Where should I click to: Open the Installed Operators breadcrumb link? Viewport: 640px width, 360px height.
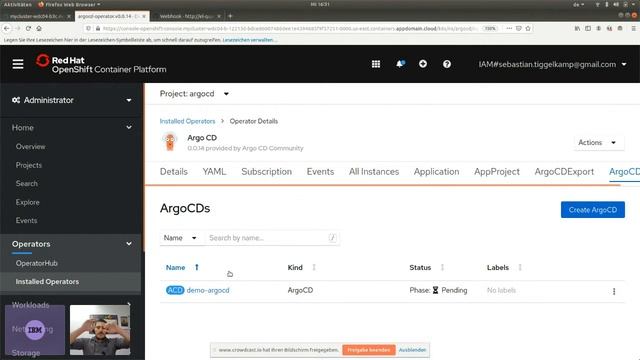[187, 121]
